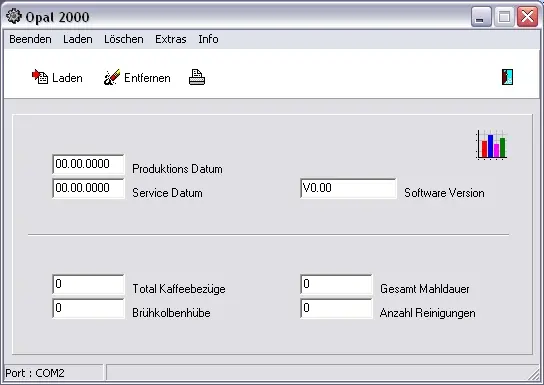Click the Brühkolbenhübe label
Viewport: 544px width, 385px height.
click(171, 313)
